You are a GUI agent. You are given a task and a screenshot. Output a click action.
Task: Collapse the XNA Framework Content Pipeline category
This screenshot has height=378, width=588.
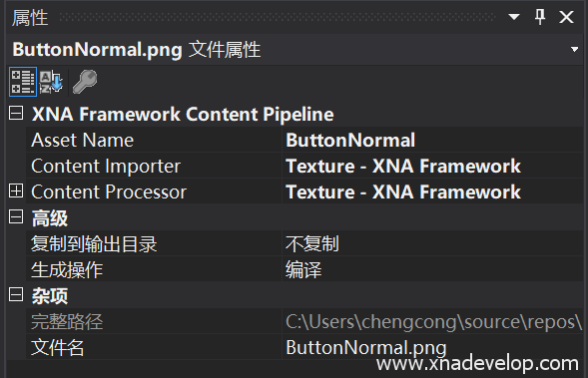[x=16, y=113]
